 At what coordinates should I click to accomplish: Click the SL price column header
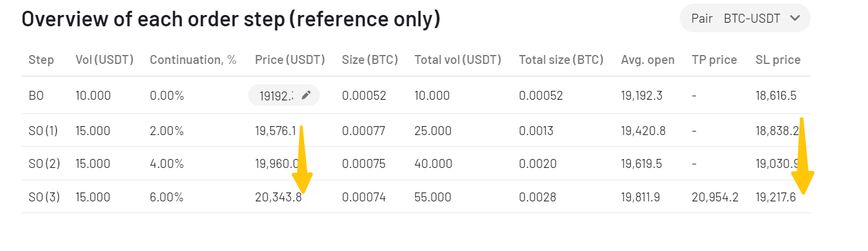[x=778, y=60]
